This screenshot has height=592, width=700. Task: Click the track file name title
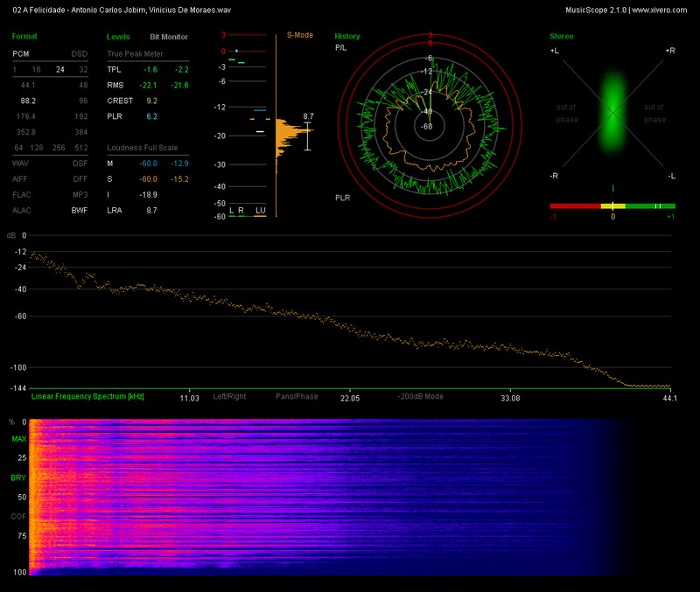point(122,10)
